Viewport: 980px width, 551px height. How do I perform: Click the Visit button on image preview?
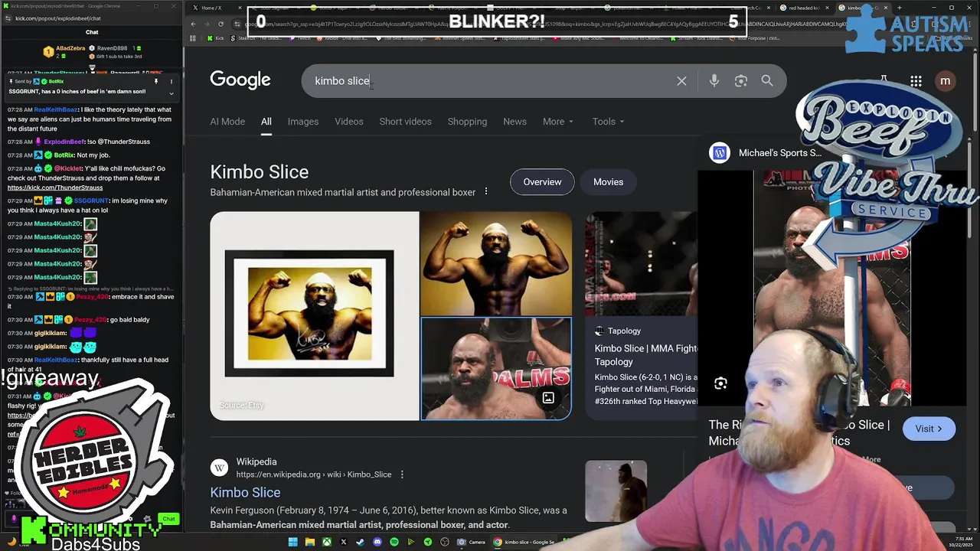click(x=929, y=429)
